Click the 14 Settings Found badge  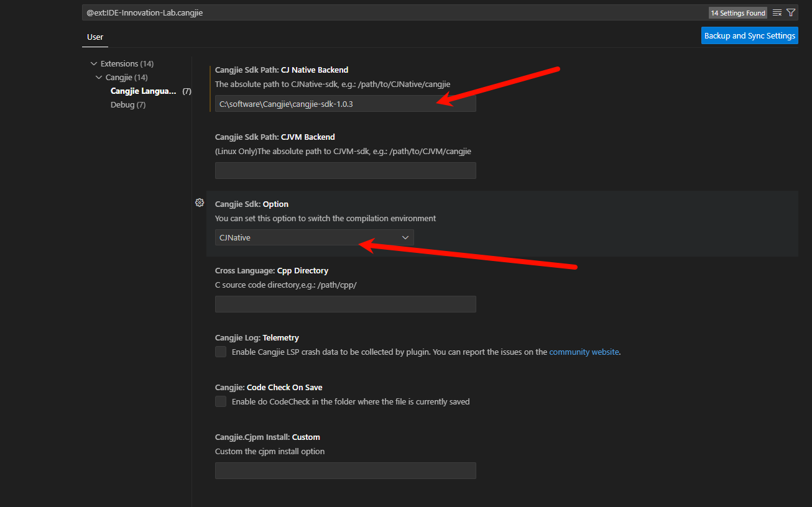[x=738, y=12]
